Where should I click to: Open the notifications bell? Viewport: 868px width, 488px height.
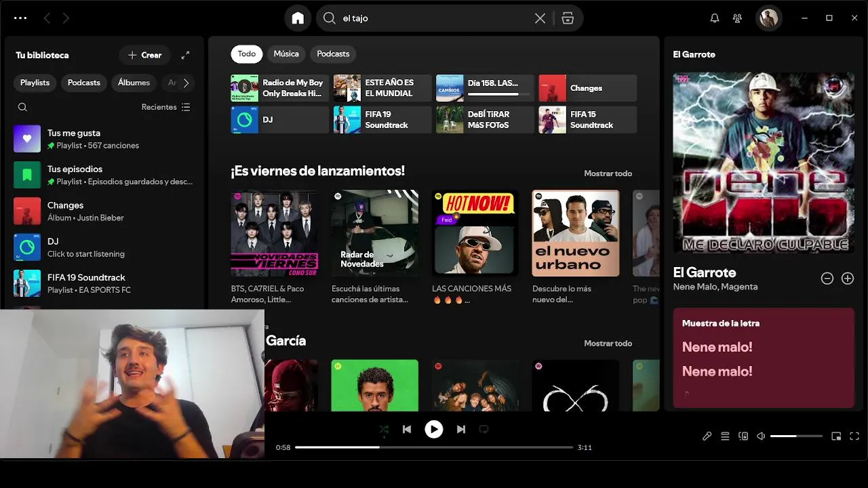tap(714, 18)
